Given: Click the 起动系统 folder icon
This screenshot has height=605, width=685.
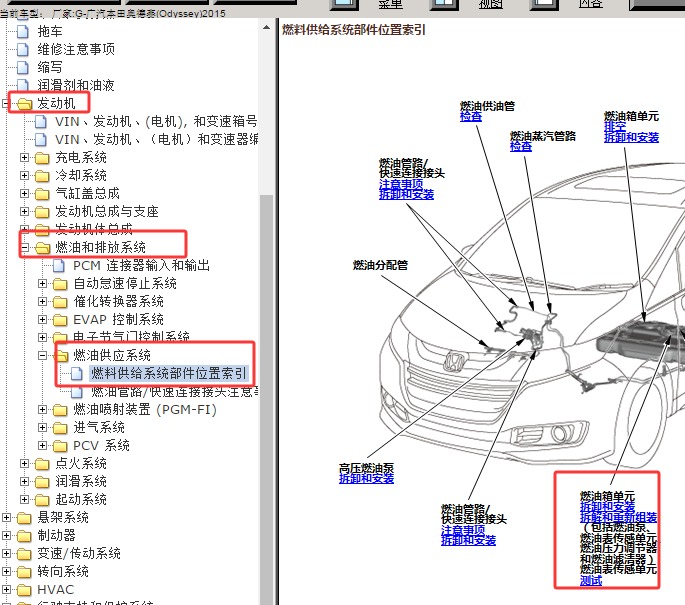Looking at the screenshot, I should (x=42, y=499).
